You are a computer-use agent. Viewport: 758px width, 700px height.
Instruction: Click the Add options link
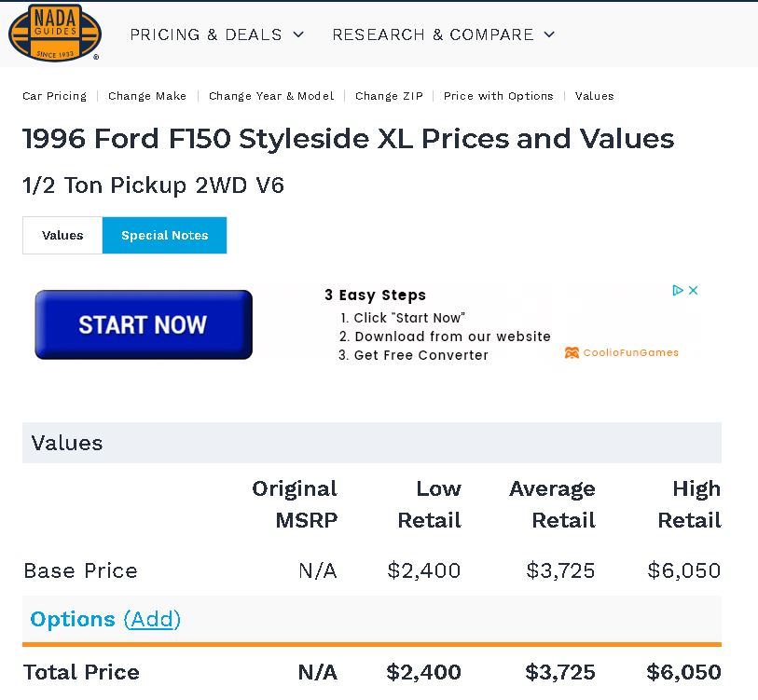pyautogui.click(x=152, y=619)
